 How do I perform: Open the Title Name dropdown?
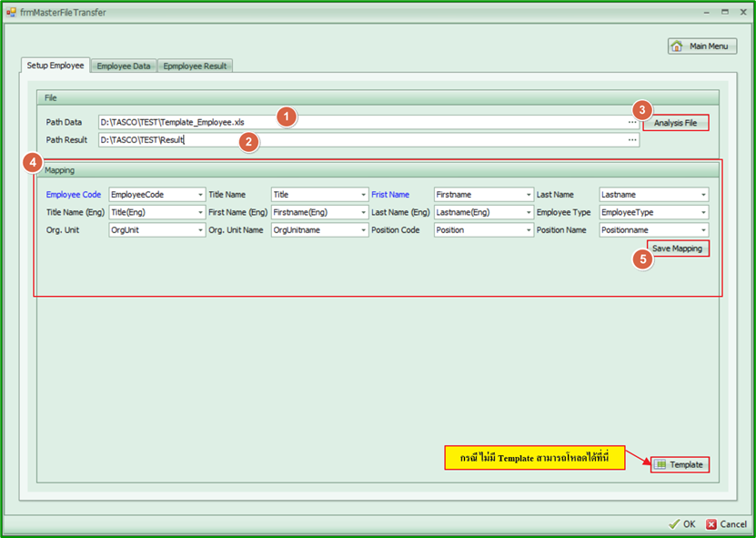[x=363, y=195]
